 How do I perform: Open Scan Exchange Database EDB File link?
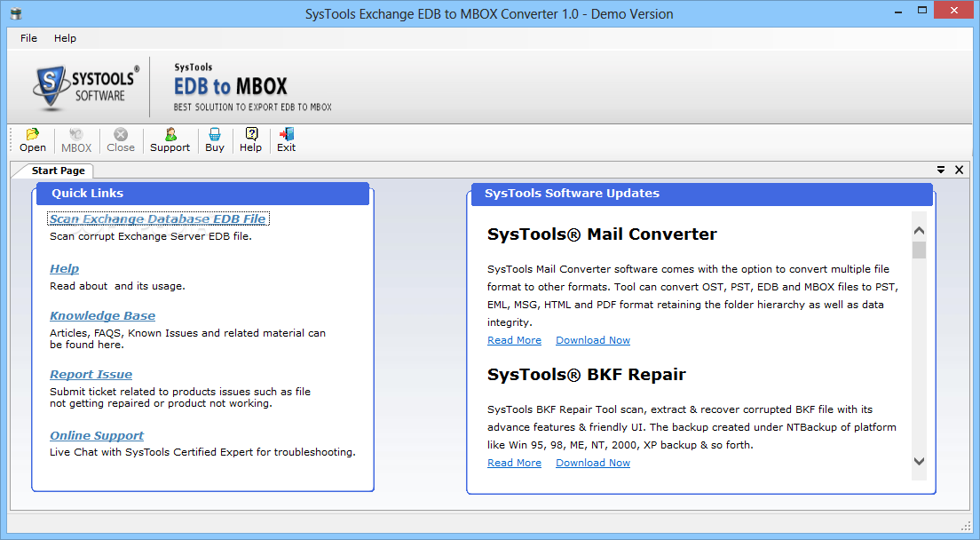(158, 218)
